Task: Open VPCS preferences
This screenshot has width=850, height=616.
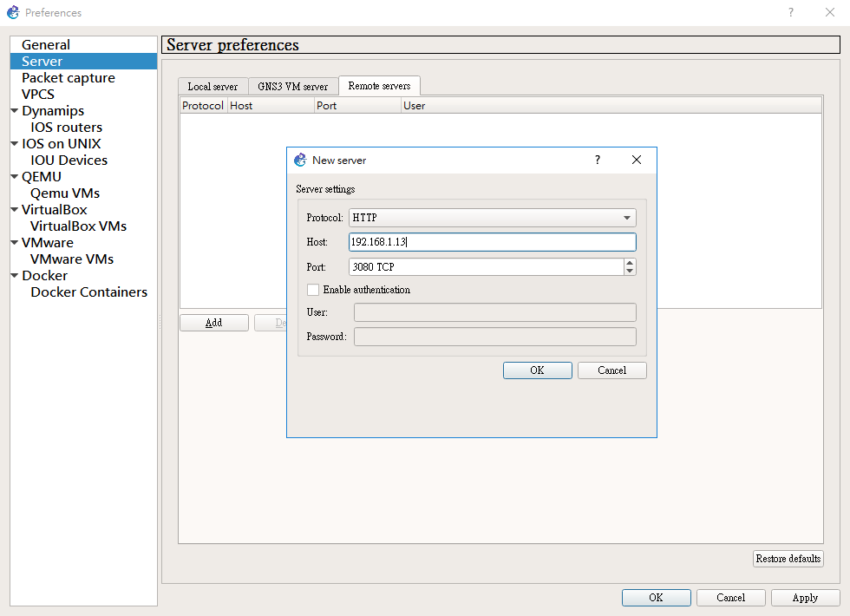Action: [38, 95]
